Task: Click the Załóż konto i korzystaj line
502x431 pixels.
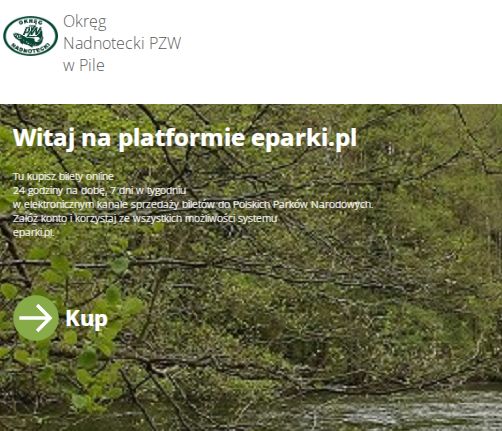Action: tap(145, 219)
